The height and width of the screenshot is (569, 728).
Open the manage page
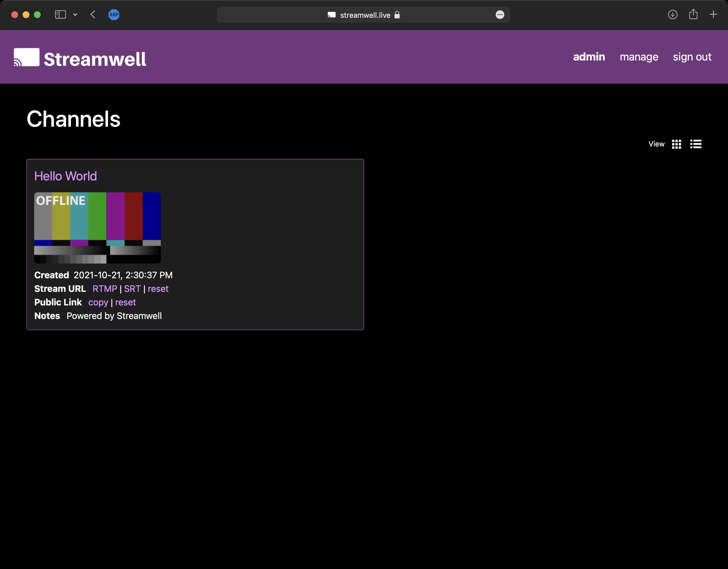(x=639, y=57)
